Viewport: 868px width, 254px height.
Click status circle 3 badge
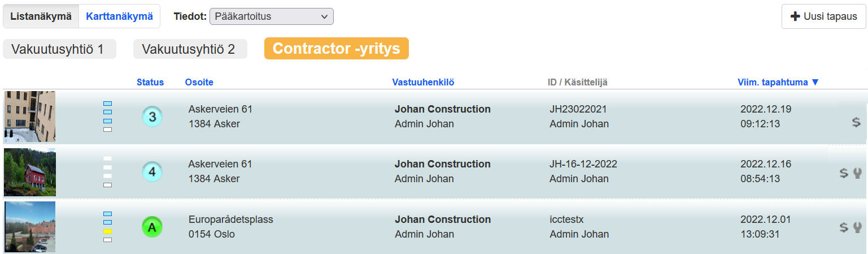[152, 117]
